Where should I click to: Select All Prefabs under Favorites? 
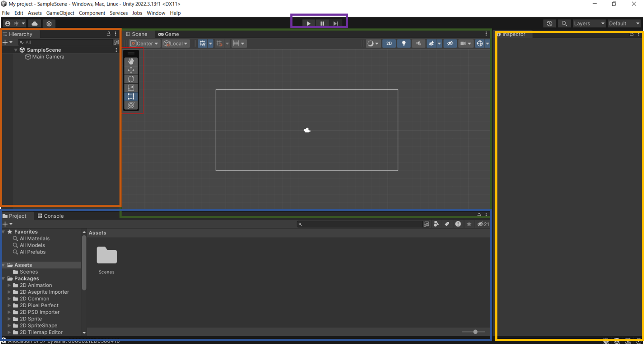(33, 252)
